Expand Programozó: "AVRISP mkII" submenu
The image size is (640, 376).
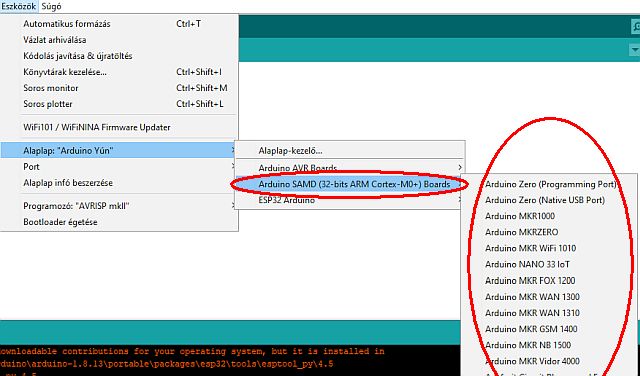coord(119,206)
